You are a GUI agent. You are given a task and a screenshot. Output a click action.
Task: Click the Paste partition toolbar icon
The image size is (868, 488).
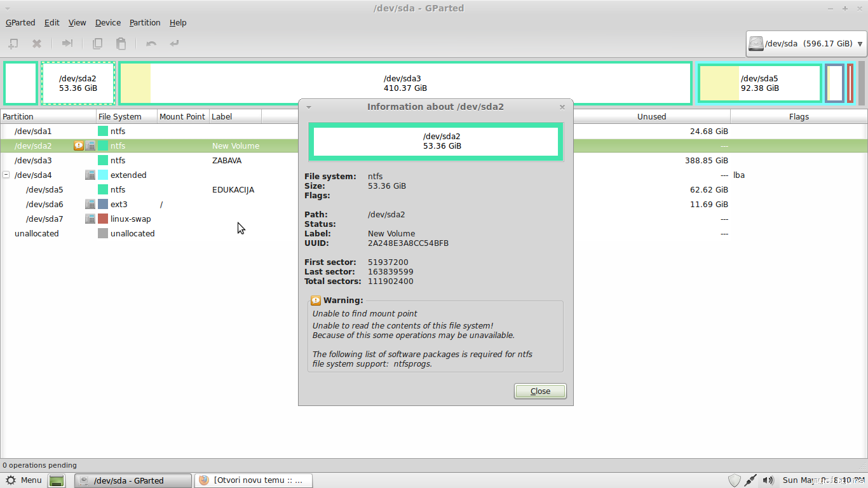tap(121, 44)
